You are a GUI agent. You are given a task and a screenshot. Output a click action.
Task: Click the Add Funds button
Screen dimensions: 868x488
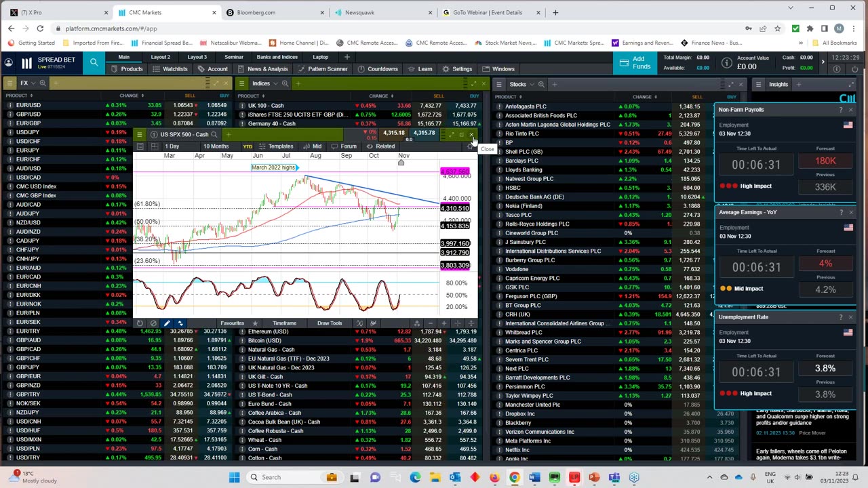[635, 63]
